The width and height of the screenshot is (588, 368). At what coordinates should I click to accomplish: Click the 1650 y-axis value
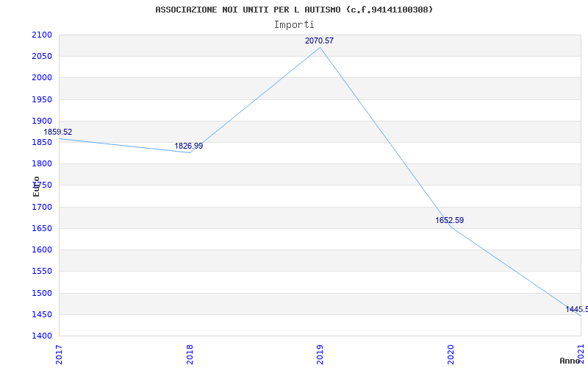[x=42, y=228]
